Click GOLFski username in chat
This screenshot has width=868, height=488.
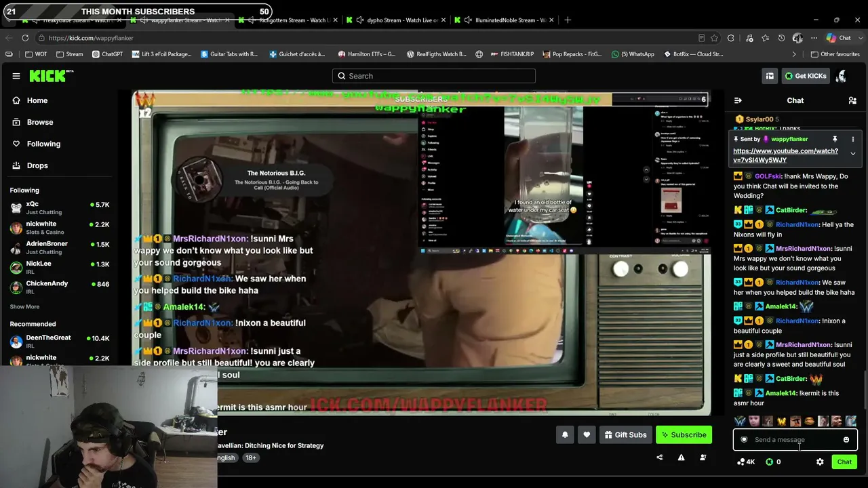coord(767,176)
